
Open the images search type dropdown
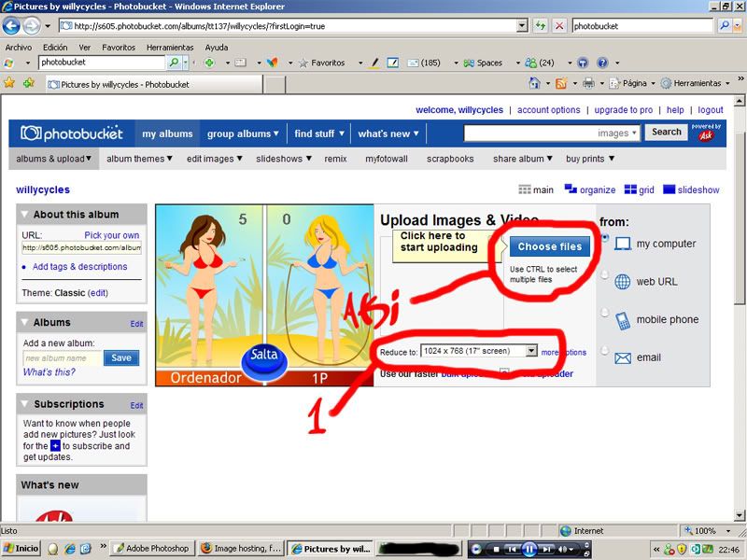point(617,133)
